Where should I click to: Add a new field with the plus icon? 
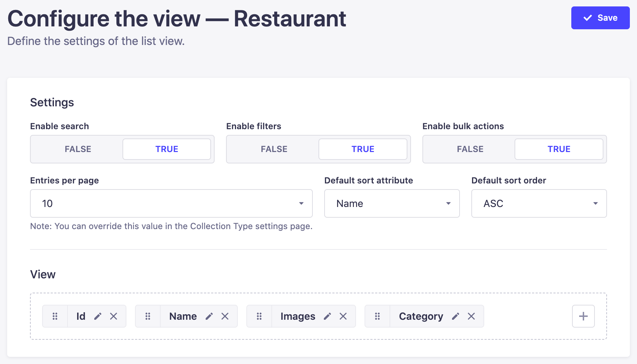[x=583, y=316]
